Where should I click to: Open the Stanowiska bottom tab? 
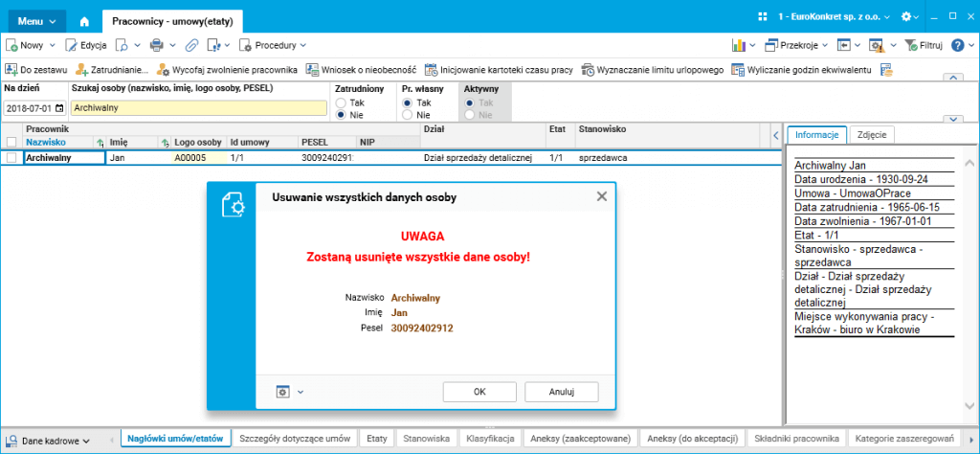(x=427, y=439)
